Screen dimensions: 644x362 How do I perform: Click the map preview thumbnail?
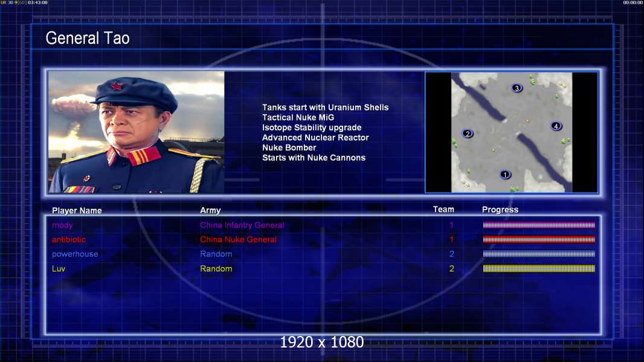coord(511,132)
